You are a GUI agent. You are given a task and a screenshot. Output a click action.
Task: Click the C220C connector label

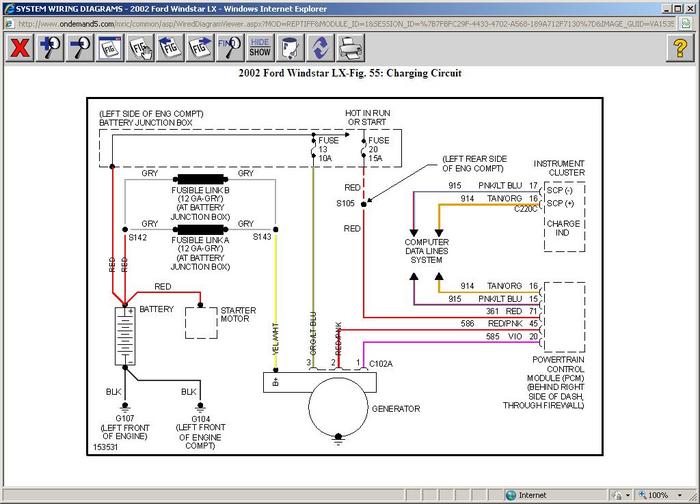[x=525, y=209]
